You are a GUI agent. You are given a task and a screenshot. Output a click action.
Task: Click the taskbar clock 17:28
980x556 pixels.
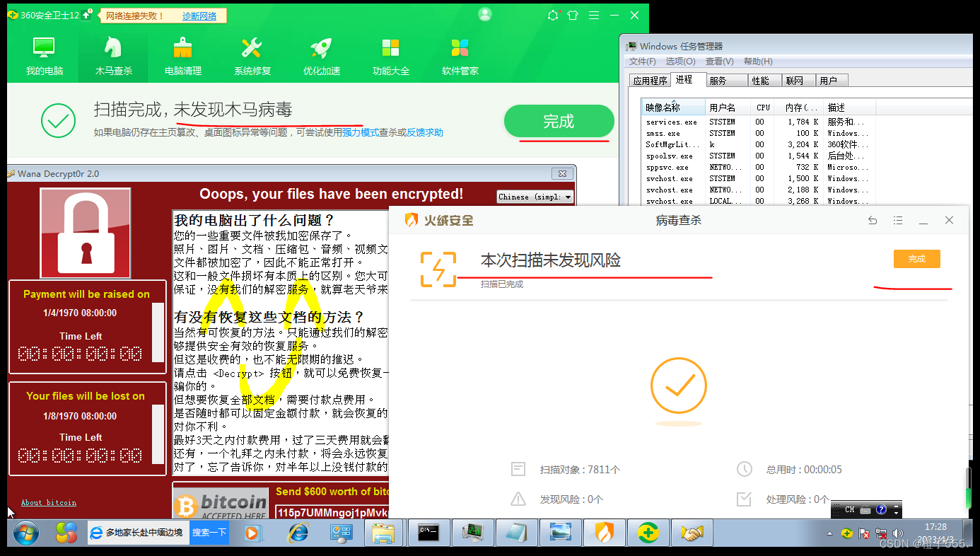click(935, 527)
